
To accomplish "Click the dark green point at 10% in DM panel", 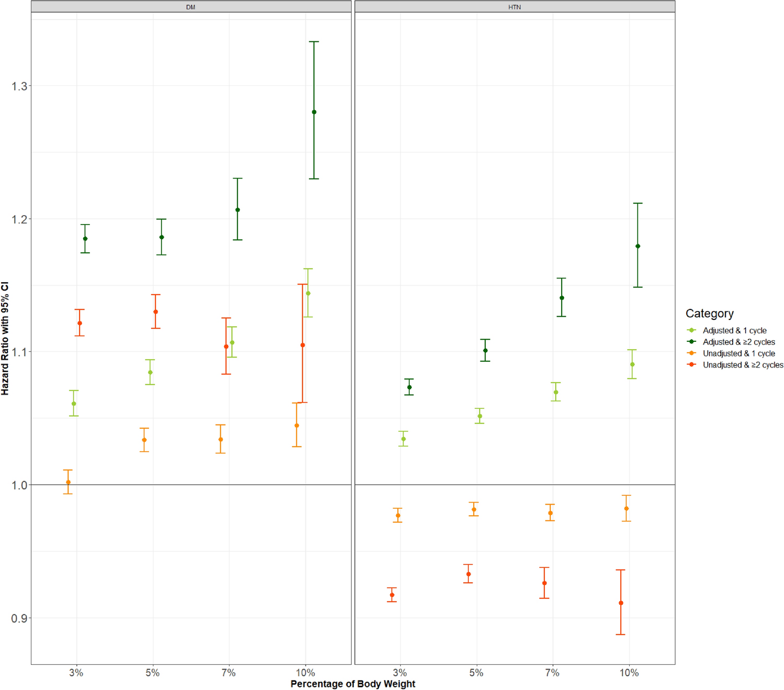I will (314, 112).
